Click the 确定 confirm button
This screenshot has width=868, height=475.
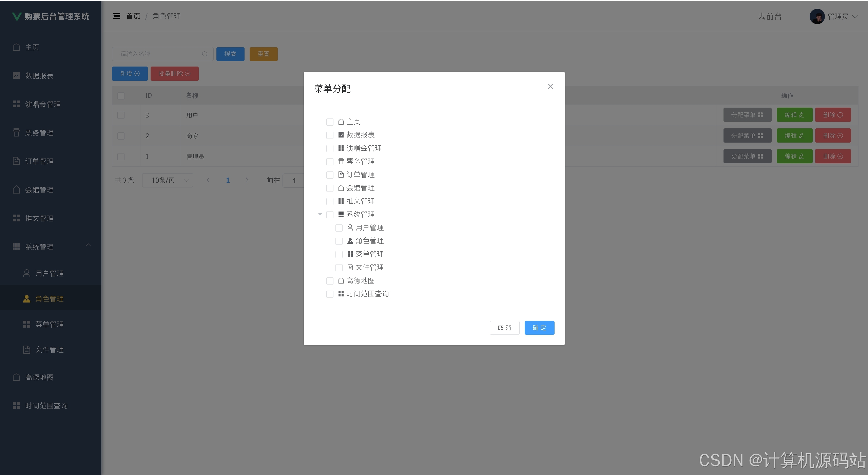coord(539,328)
